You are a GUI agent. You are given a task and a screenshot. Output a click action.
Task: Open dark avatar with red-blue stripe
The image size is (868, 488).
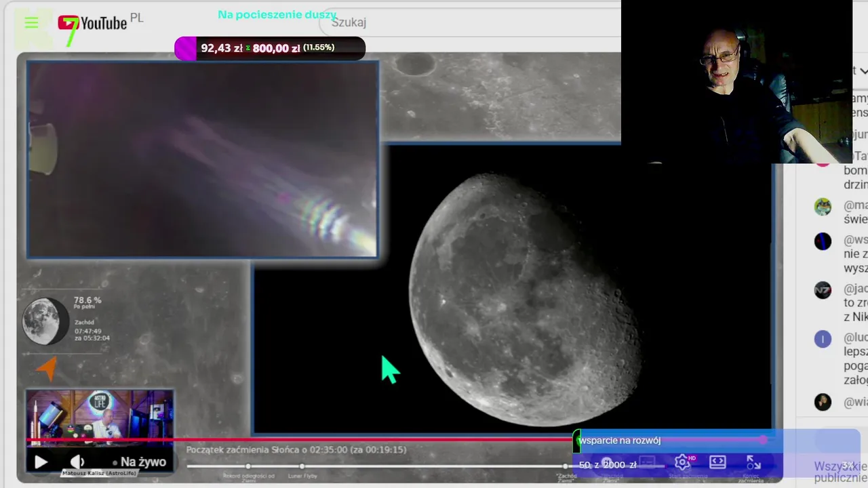point(823,241)
